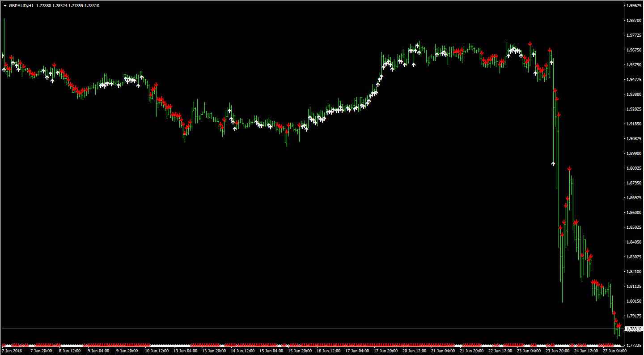Screen dimensions: 644x355
Task: Click the 15 Jun 20:00 time label
Action: click(300, 351)
